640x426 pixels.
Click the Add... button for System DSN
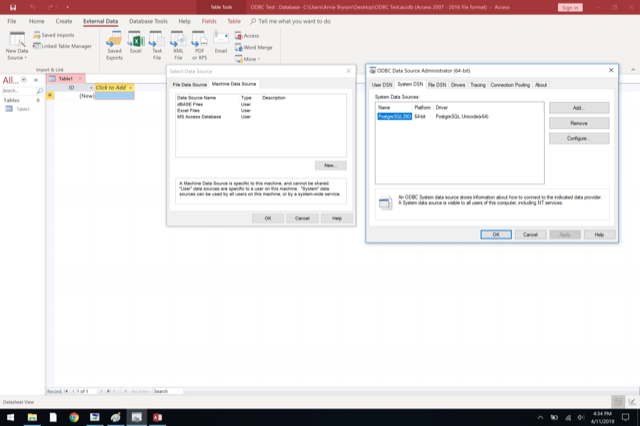pyautogui.click(x=578, y=107)
